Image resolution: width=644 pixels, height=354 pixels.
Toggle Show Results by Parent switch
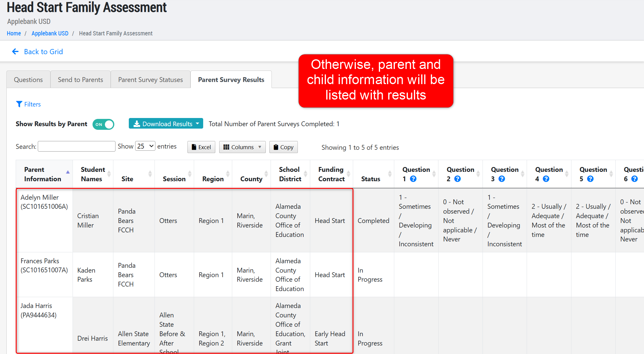pos(103,124)
